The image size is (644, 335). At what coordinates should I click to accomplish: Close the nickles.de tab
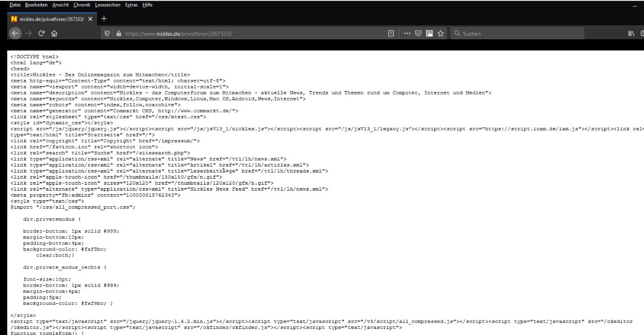91,19
